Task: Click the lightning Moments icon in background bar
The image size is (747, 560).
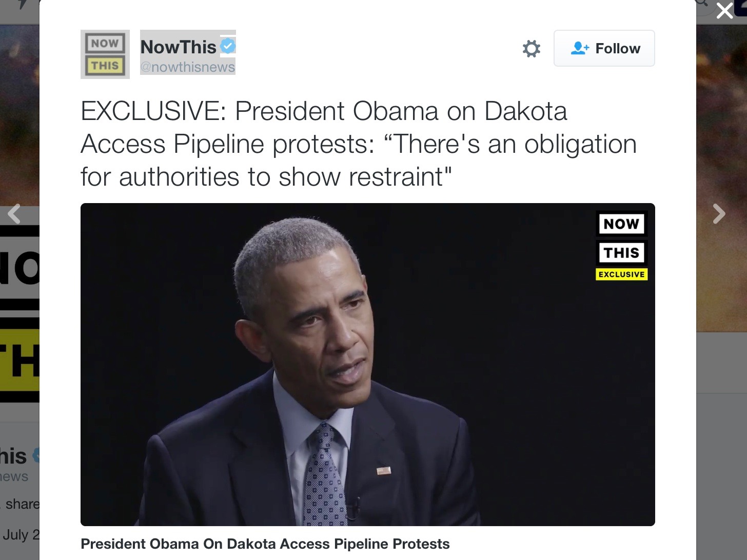Action: point(22,5)
